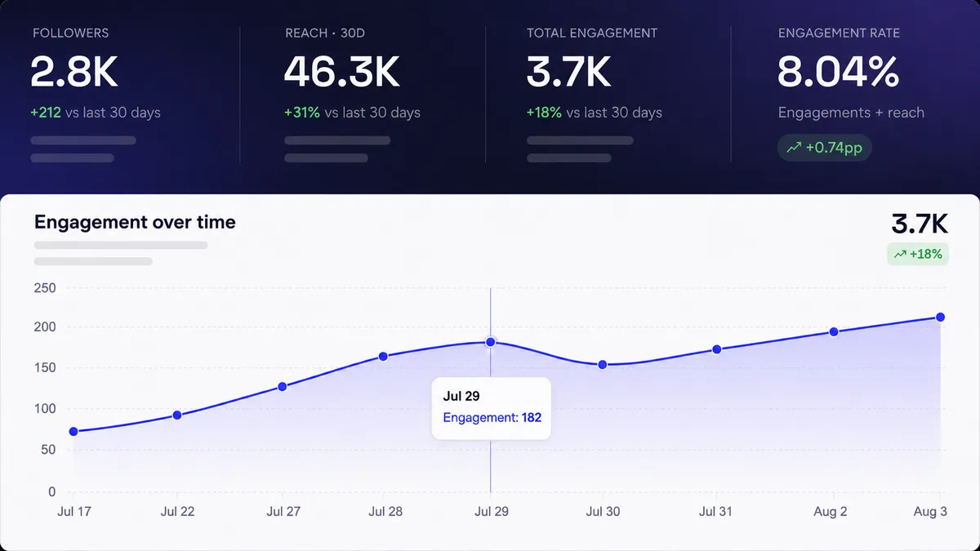This screenshot has width=980, height=551.
Task: Click the 'Jul 17' x-axis label
Action: click(73, 512)
